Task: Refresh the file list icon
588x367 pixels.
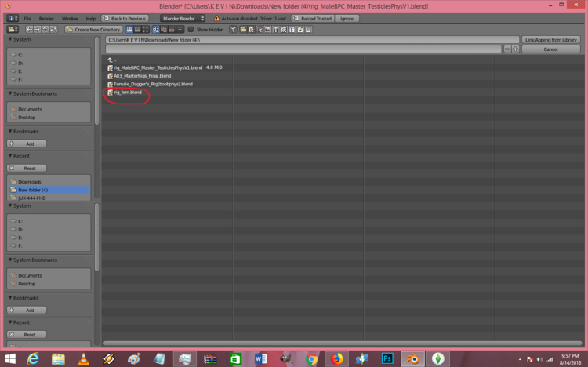Action: click(53, 29)
